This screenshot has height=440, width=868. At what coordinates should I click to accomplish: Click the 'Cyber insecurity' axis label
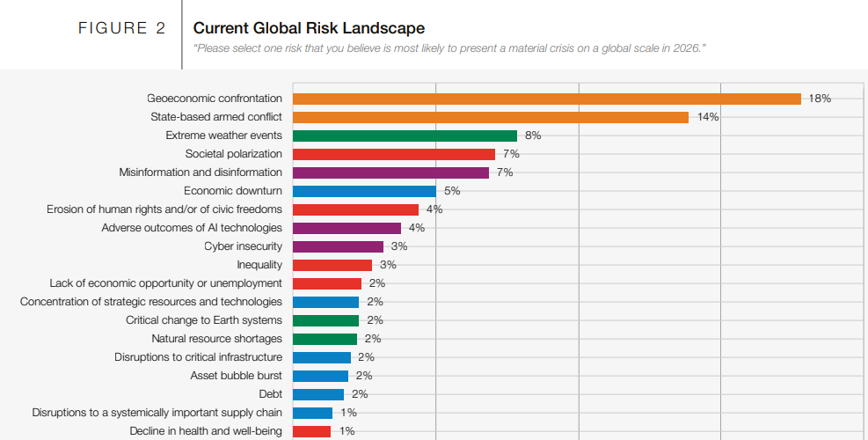(x=243, y=246)
